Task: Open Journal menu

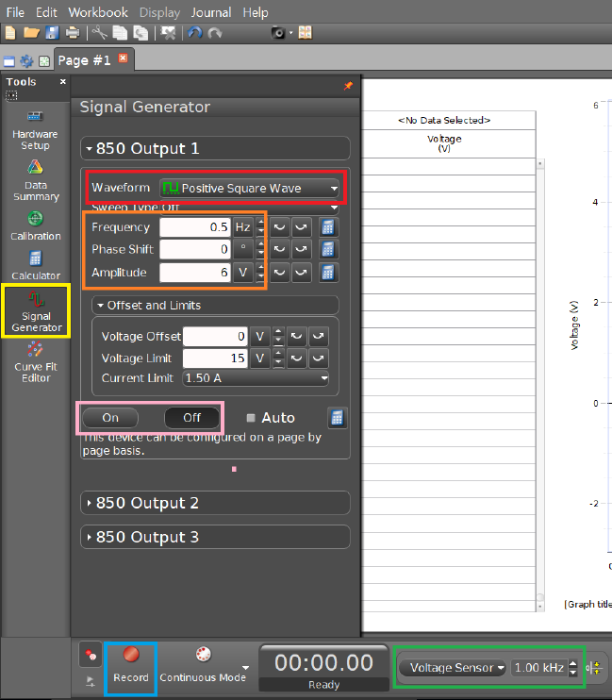Action: click(x=211, y=12)
